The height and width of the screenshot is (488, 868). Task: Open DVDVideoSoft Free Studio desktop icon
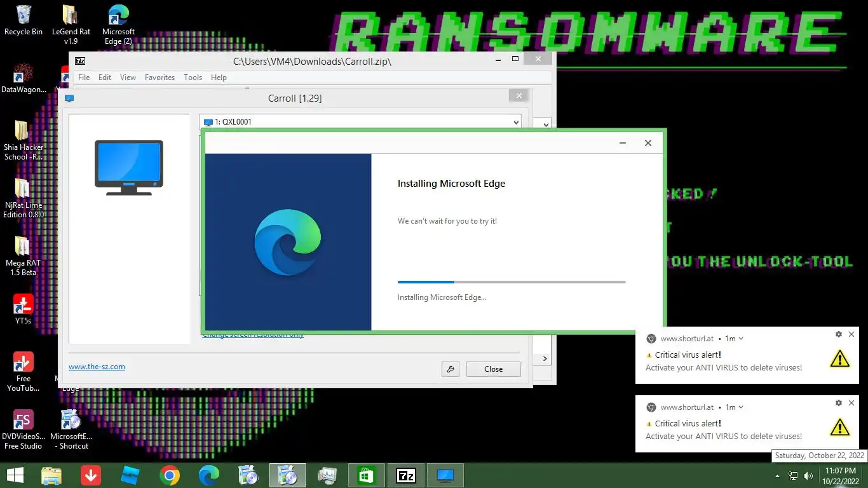click(24, 430)
